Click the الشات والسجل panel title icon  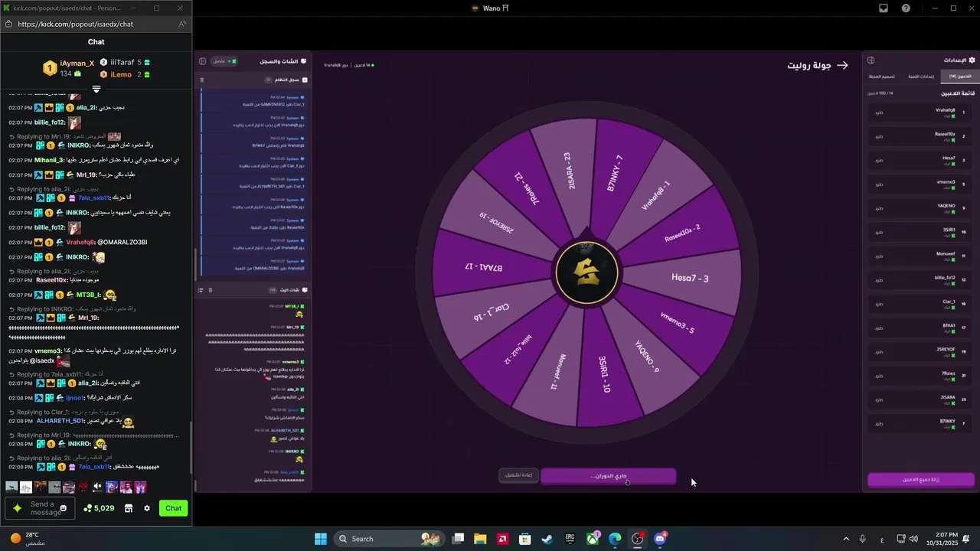pyautogui.click(x=304, y=61)
